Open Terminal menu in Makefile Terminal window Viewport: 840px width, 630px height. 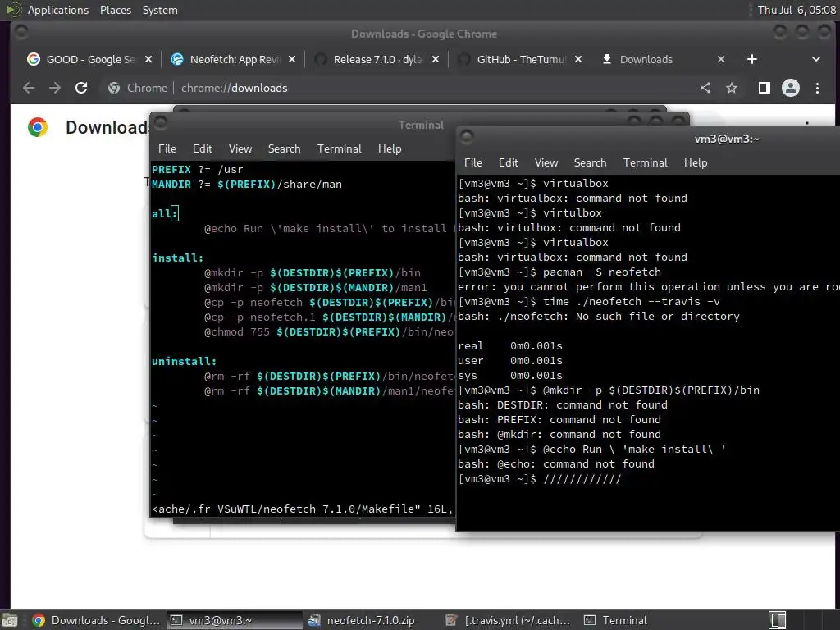(x=339, y=149)
